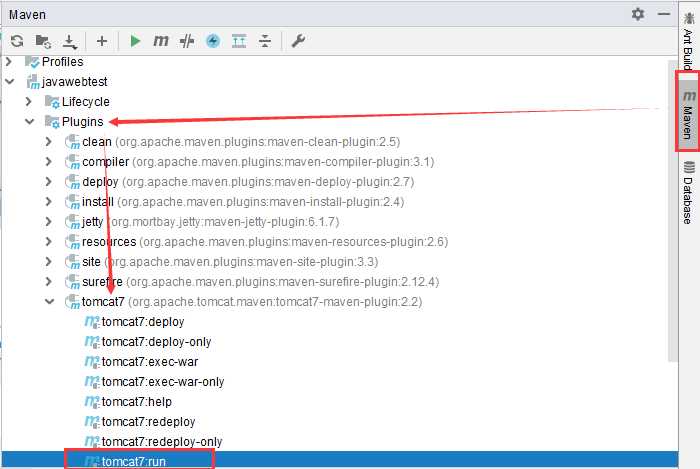Open Maven settings wrench icon
The height and width of the screenshot is (469, 700).
point(298,41)
